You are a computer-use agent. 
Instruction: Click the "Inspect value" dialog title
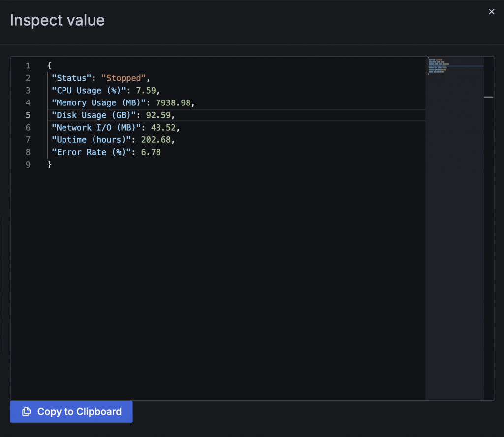coord(57,20)
